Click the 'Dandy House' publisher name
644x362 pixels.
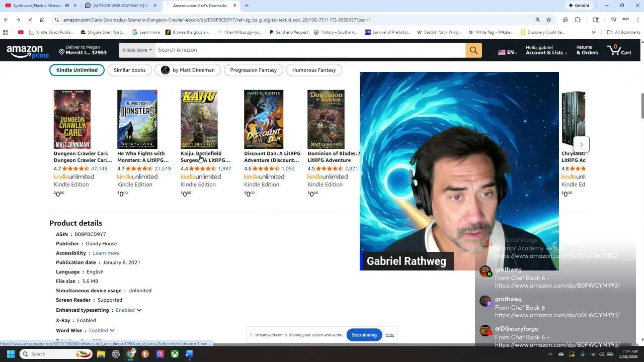[x=101, y=244]
